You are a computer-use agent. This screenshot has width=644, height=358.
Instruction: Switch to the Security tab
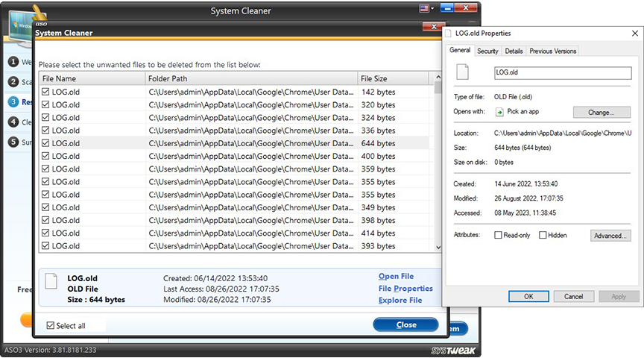coord(487,51)
